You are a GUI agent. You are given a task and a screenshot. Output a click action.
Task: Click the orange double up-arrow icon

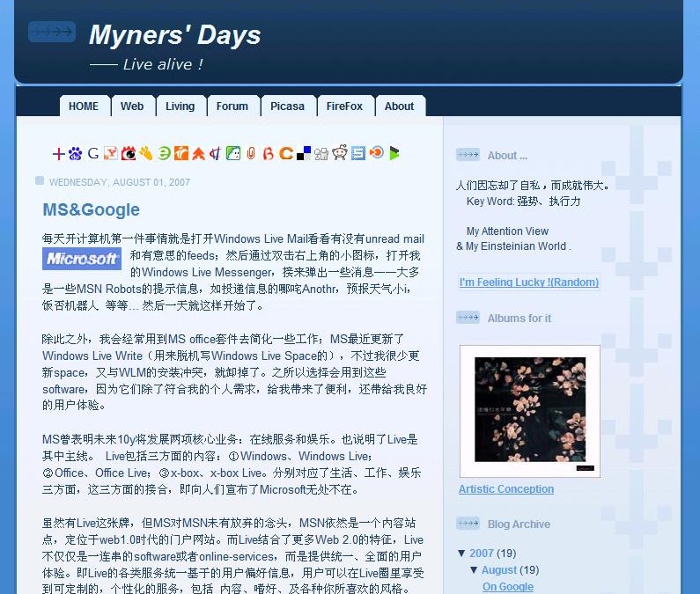point(198,153)
